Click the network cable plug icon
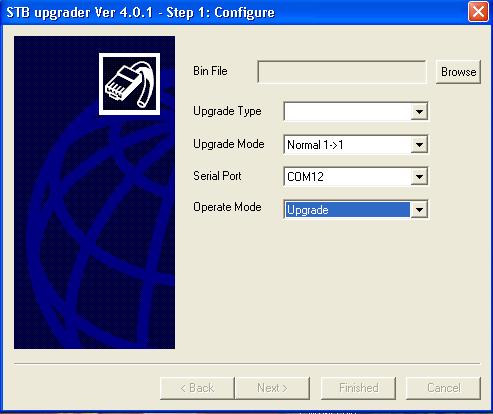Screen dimensions: 493x414 coord(129,84)
